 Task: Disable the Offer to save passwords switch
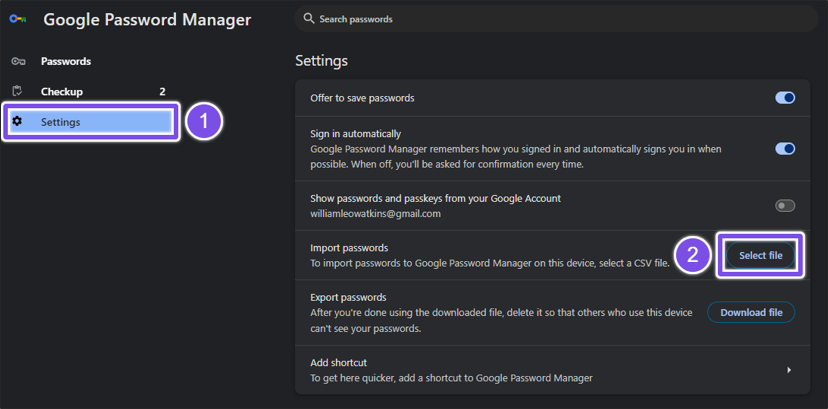point(785,98)
